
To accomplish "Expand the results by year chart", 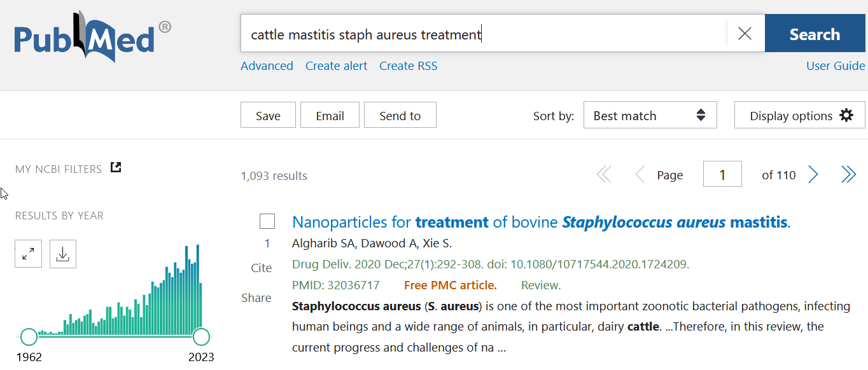I will tap(29, 254).
